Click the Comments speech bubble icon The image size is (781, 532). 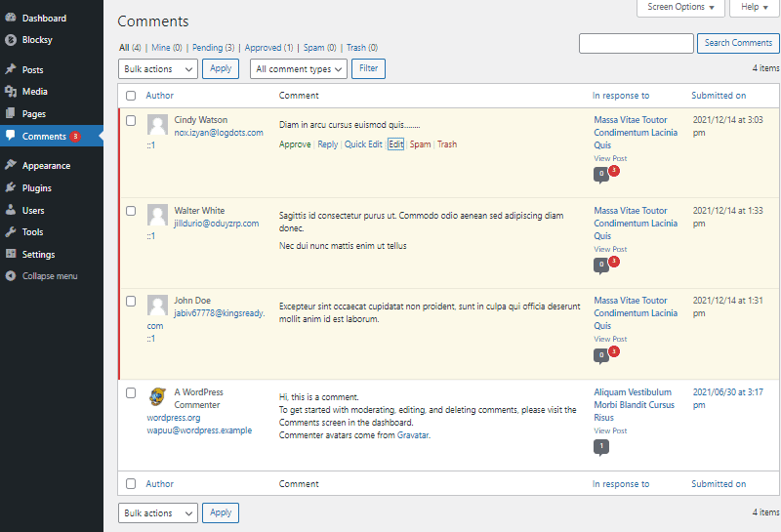pyautogui.click(x=11, y=136)
